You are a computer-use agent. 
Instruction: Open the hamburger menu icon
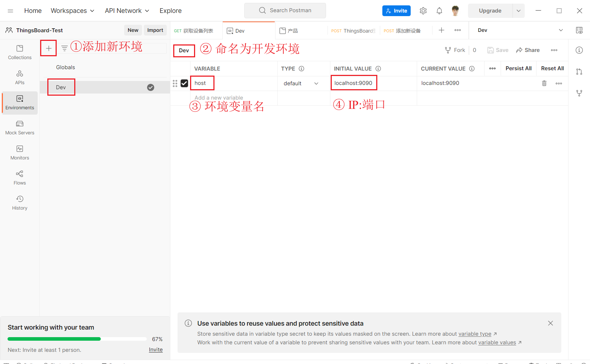[10, 11]
